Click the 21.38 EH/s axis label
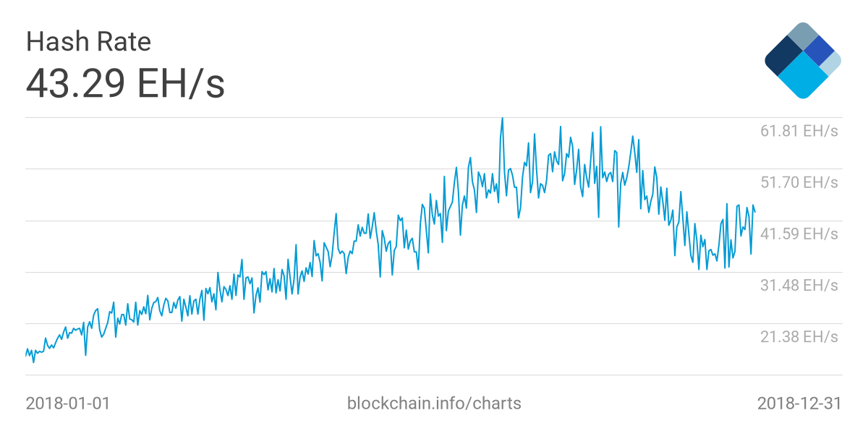 [799, 336]
